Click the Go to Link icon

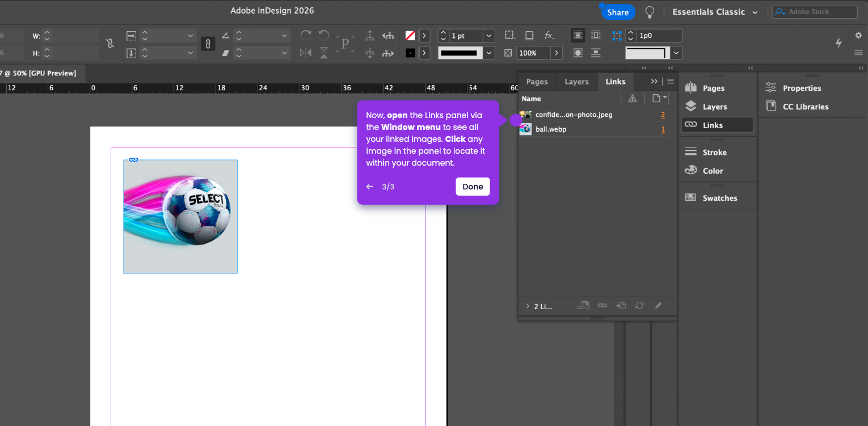(621, 306)
